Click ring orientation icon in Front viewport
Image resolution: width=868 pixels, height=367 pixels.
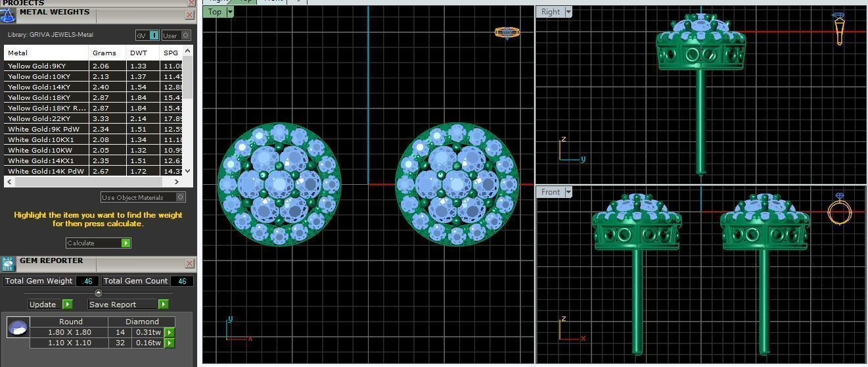[x=839, y=209]
